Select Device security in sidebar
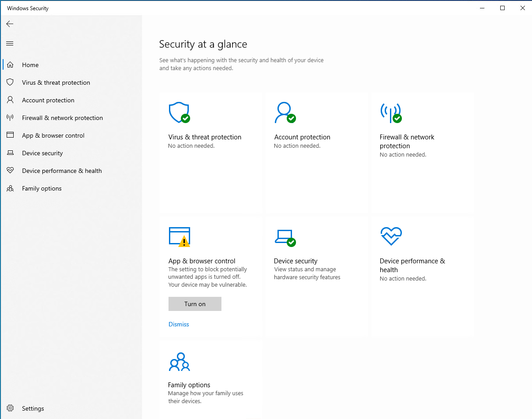The height and width of the screenshot is (419, 532). click(42, 153)
